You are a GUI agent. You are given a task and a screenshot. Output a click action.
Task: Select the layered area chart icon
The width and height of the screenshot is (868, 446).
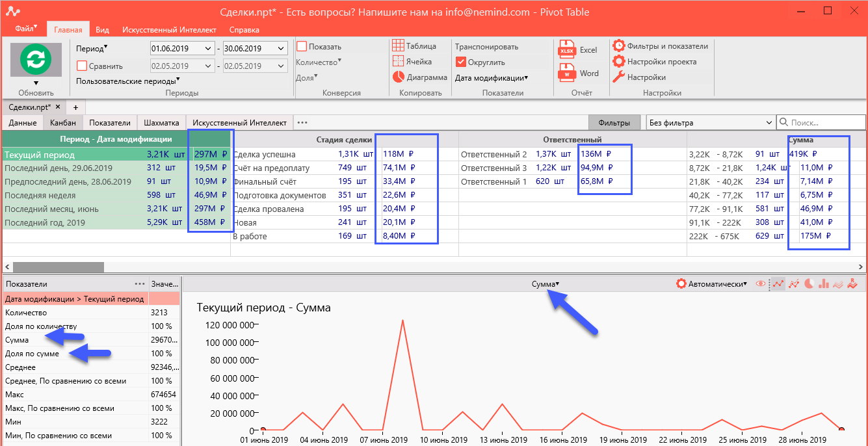[x=839, y=284]
